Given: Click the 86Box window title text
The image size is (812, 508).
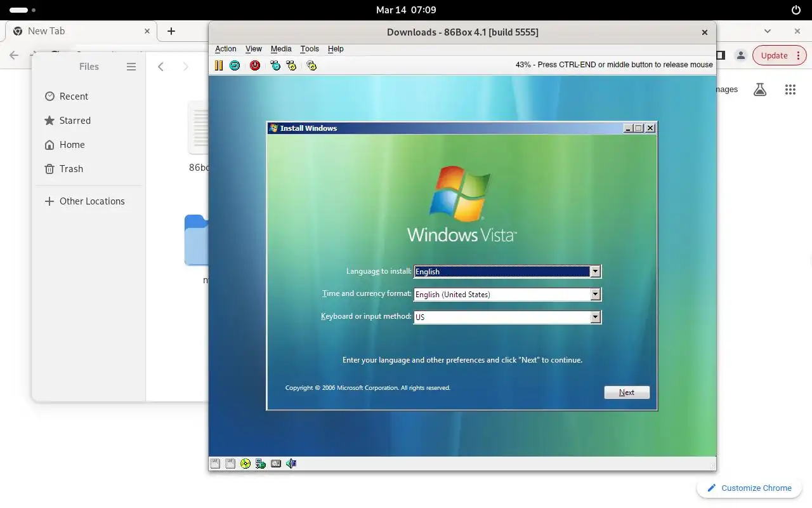Looking at the screenshot, I should point(462,32).
